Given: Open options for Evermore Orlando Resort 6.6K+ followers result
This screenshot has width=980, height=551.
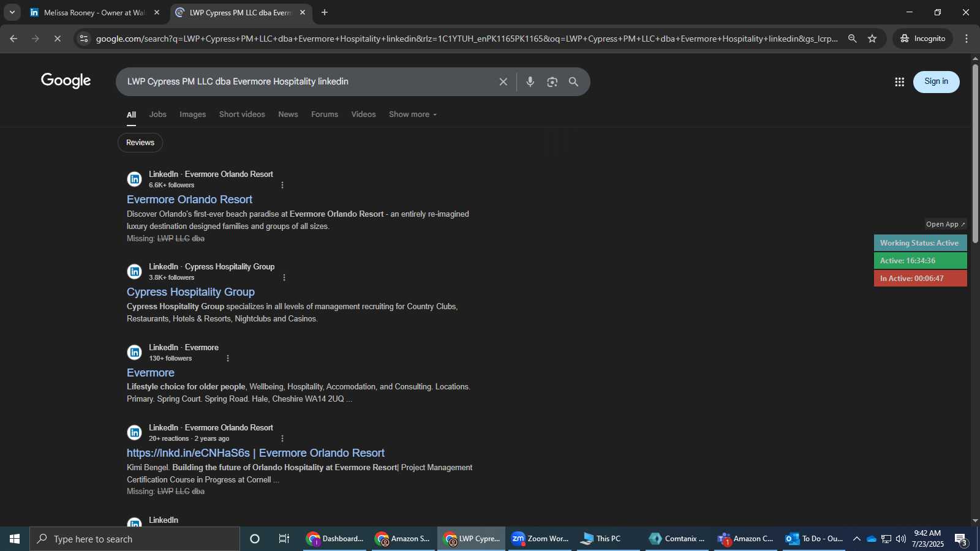Looking at the screenshot, I should 282,185.
